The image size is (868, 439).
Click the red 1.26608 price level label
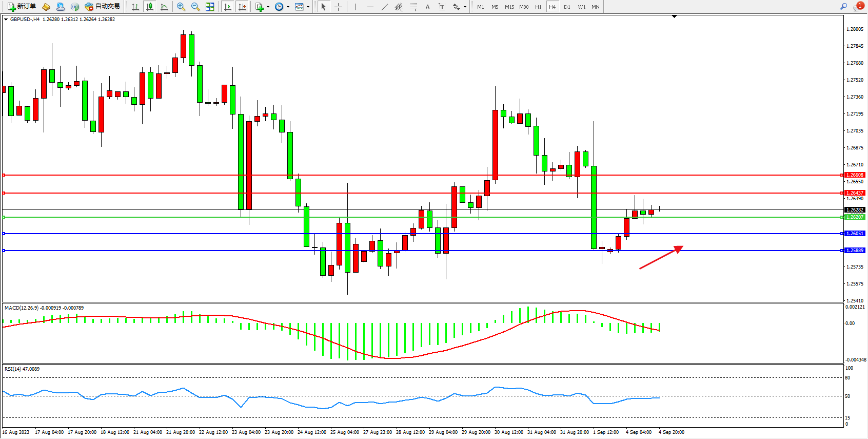click(x=855, y=175)
